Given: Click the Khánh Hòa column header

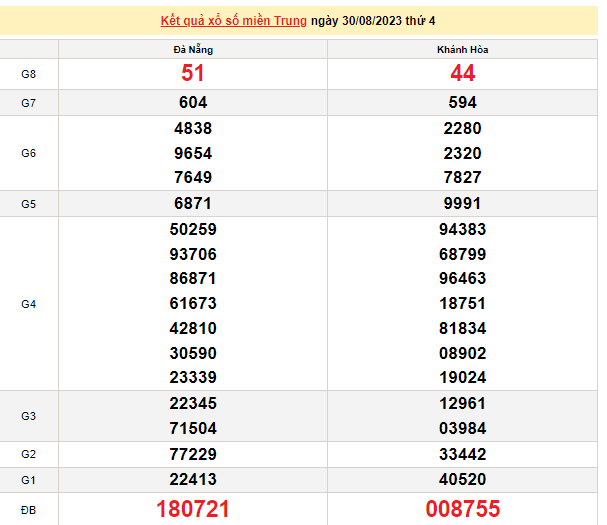Looking at the screenshot, I should [462, 49].
